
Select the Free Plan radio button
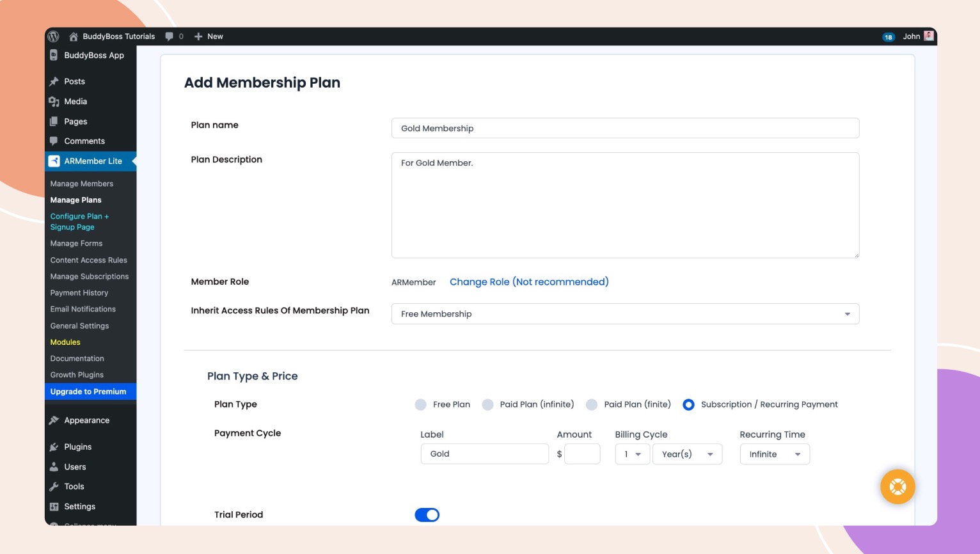(420, 404)
